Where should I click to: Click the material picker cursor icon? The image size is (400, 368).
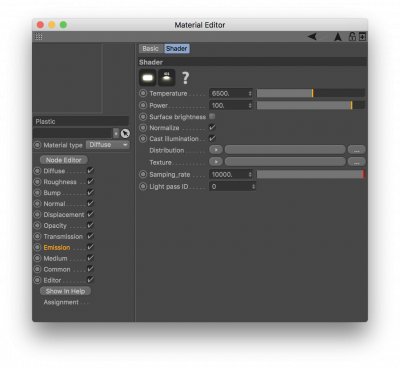(x=125, y=133)
